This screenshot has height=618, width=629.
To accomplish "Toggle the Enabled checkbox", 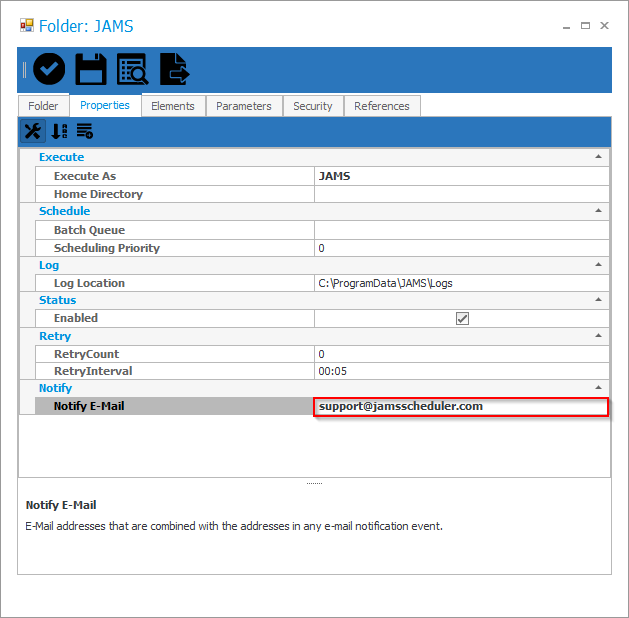I will click(463, 319).
